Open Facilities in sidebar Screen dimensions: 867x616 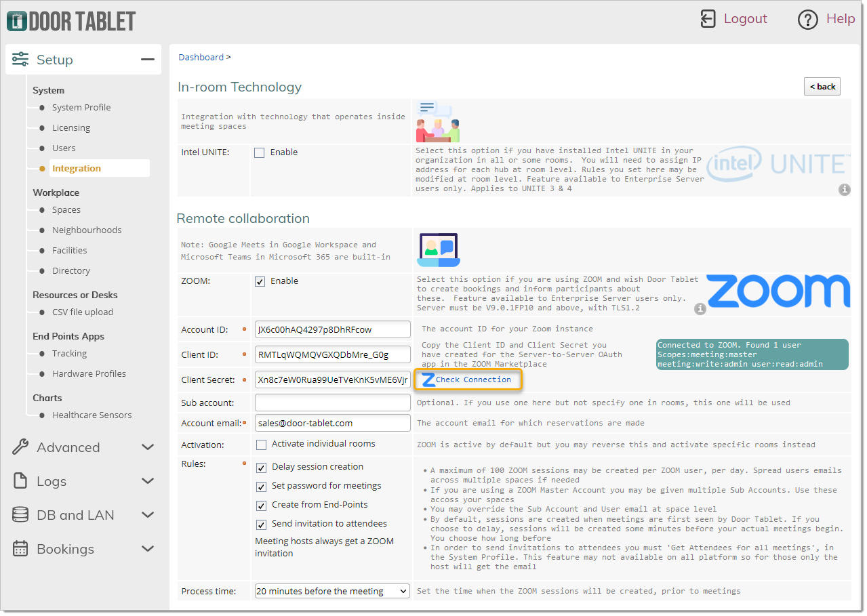coord(70,250)
